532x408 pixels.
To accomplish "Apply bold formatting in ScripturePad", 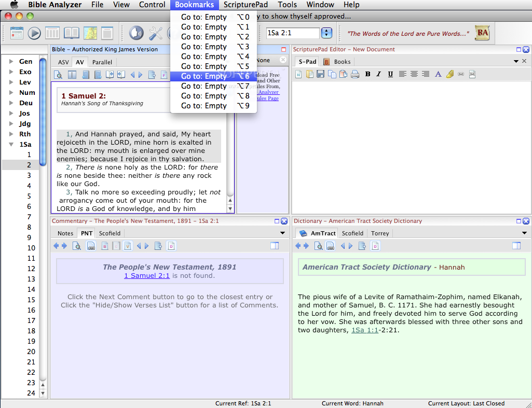I will point(367,74).
